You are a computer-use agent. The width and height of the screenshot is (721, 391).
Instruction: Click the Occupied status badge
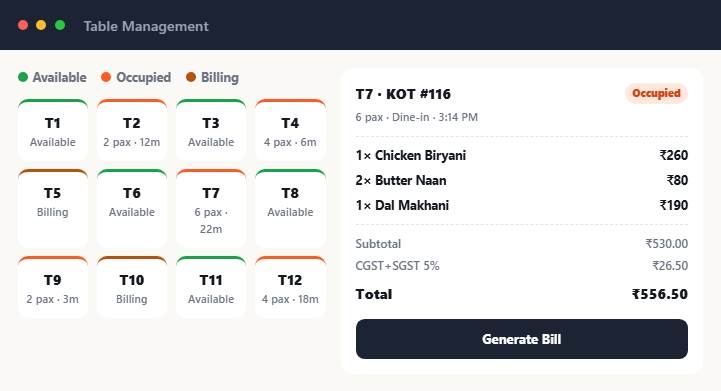(656, 93)
